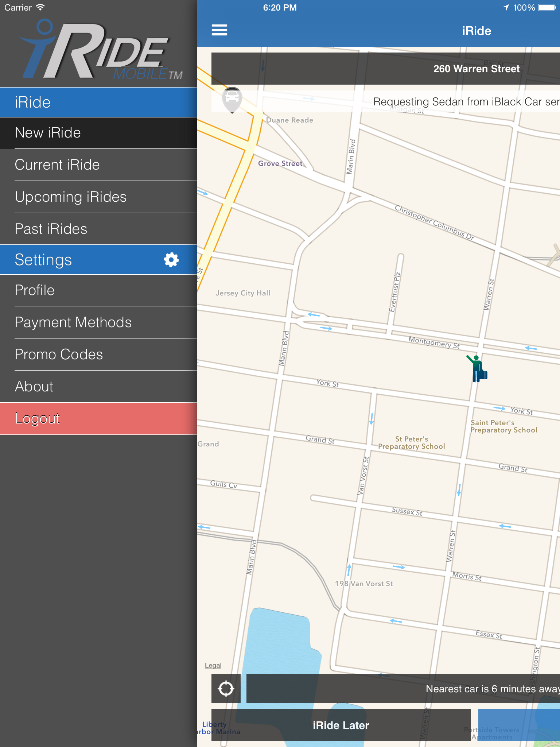Tap the Essex St label

(489, 635)
